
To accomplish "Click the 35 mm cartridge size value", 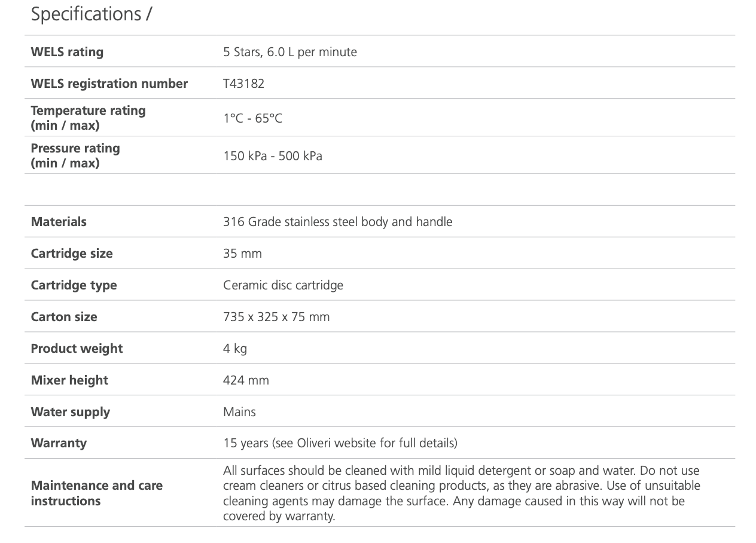I will tap(242, 254).
